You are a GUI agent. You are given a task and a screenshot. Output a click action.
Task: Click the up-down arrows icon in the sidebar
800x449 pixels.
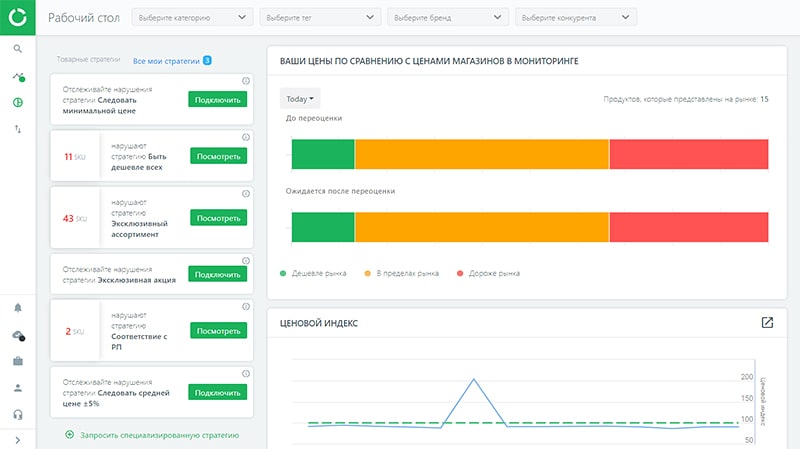click(17, 129)
